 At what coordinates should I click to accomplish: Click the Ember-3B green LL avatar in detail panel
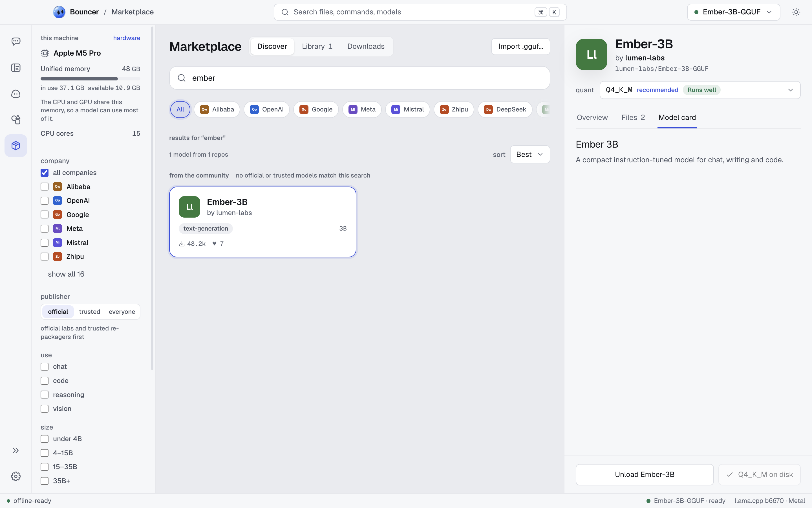[x=591, y=54]
